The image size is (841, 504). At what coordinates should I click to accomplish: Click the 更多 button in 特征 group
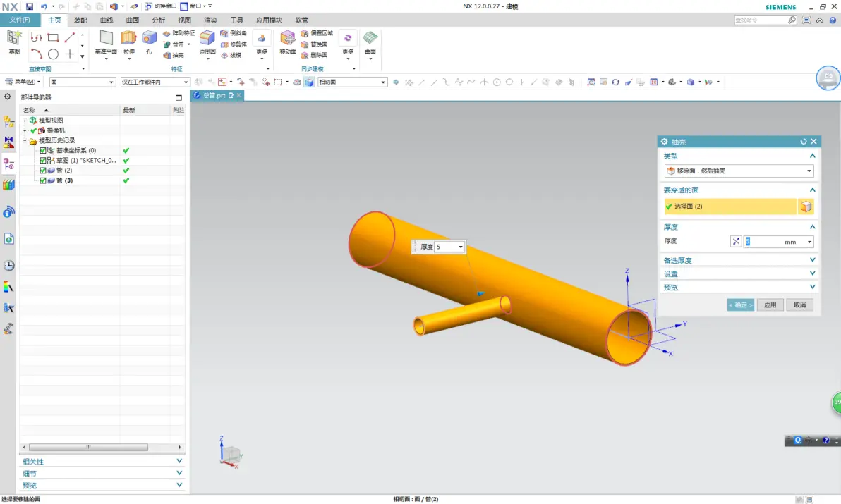[262, 45]
